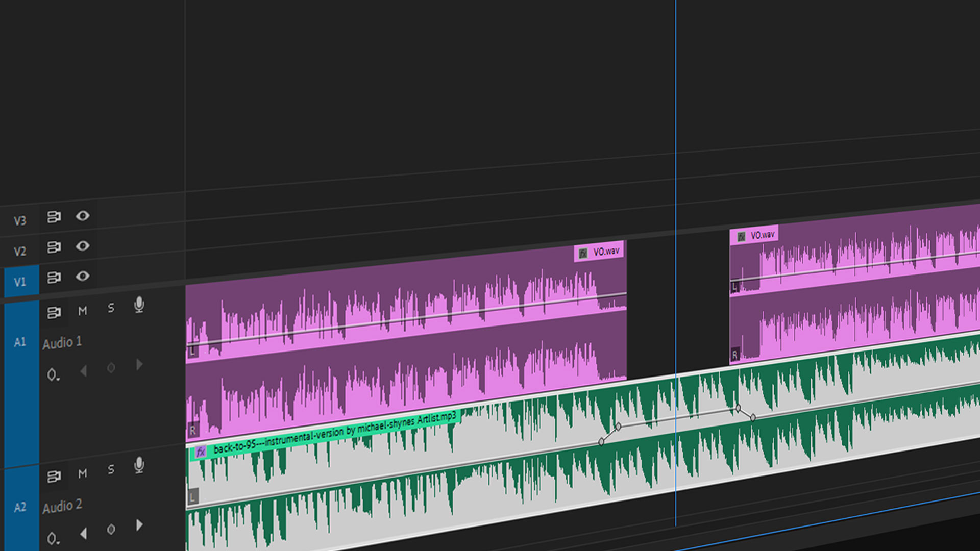Select the A2 track target
980x551 pixels.
pyautogui.click(x=21, y=507)
